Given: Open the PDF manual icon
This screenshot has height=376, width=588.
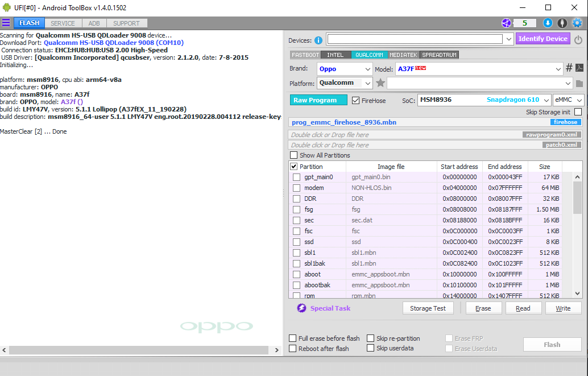Looking at the screenshot, I should point(579,68).
